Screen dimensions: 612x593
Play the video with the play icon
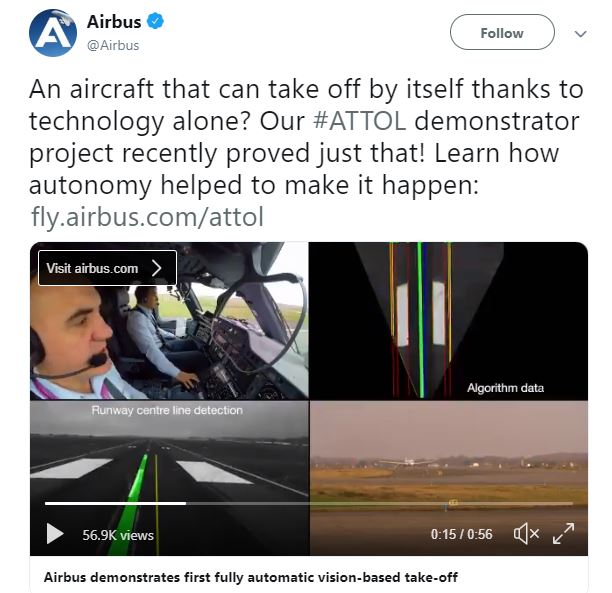pyautogui.click(x=55, y=533)
